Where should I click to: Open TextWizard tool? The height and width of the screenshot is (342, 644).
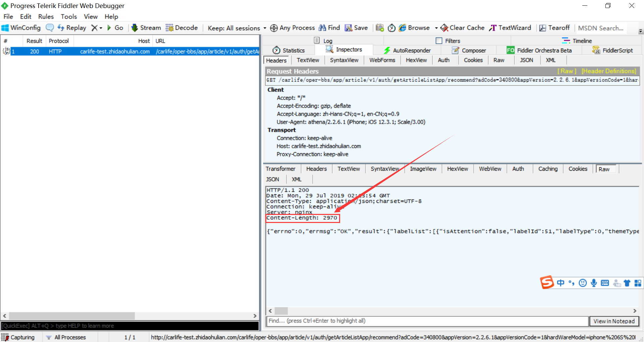pos(510,28)
